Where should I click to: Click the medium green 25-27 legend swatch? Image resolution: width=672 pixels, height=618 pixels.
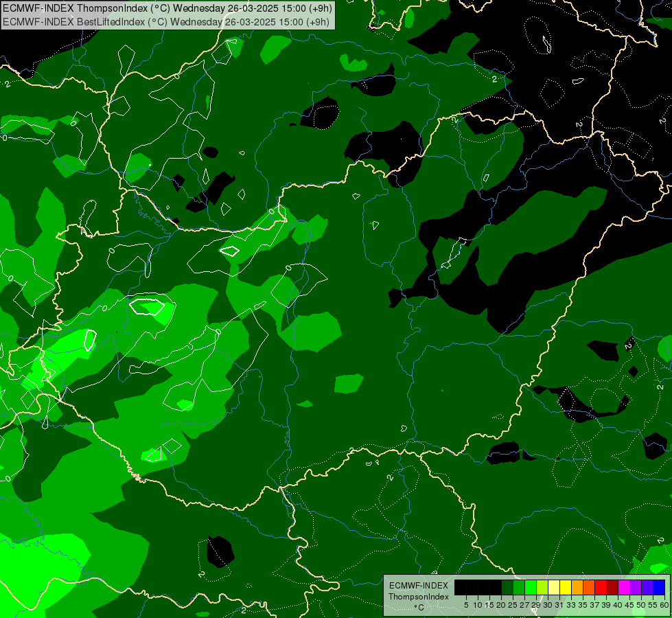click(519, 587)
